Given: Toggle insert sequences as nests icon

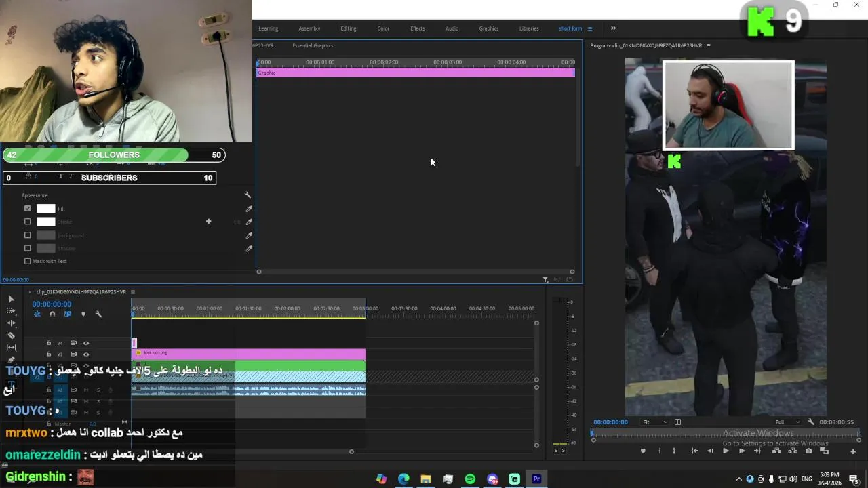Looking at the screenshot, I should tap(37, 314).
